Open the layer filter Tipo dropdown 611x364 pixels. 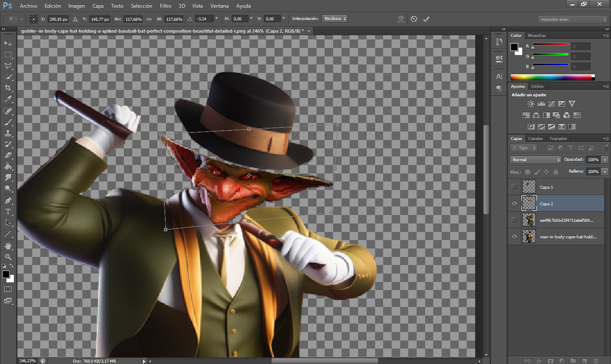tap(524, 148)
